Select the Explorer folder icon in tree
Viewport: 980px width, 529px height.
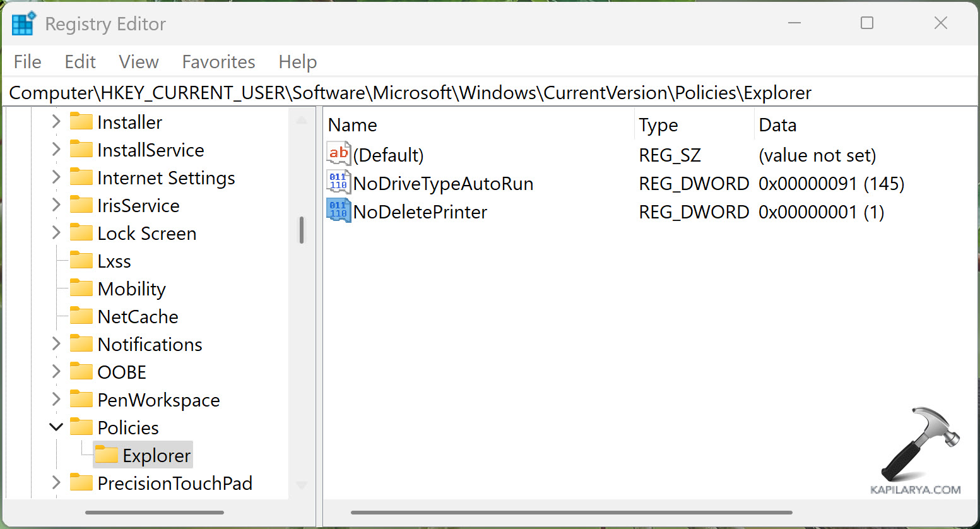coord(107,455)
